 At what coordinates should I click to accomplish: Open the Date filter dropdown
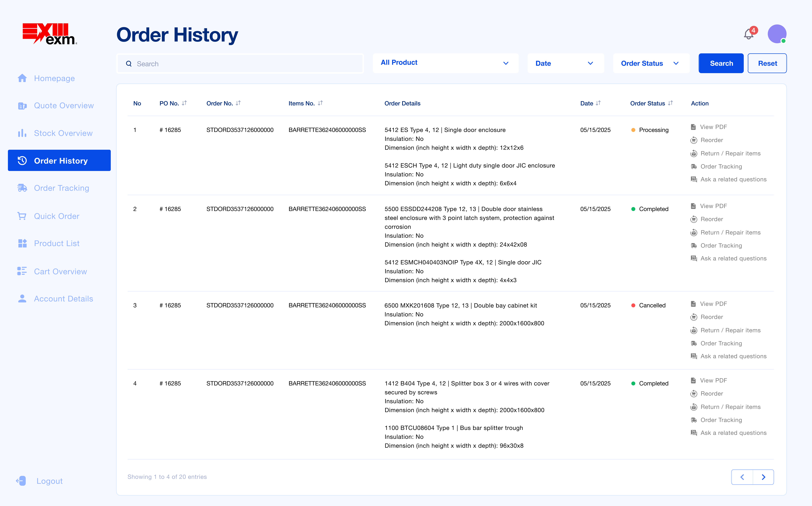pyautogui.click(x=566, y=63)
